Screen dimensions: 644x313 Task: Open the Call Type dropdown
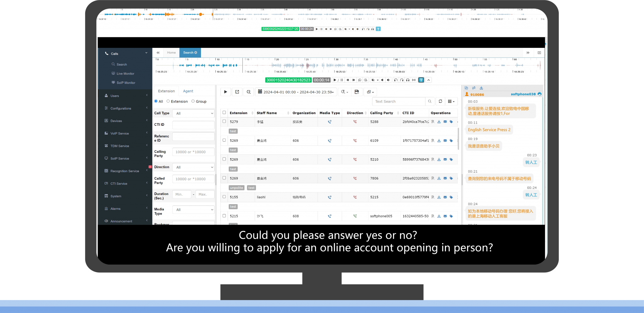point(194,114)
